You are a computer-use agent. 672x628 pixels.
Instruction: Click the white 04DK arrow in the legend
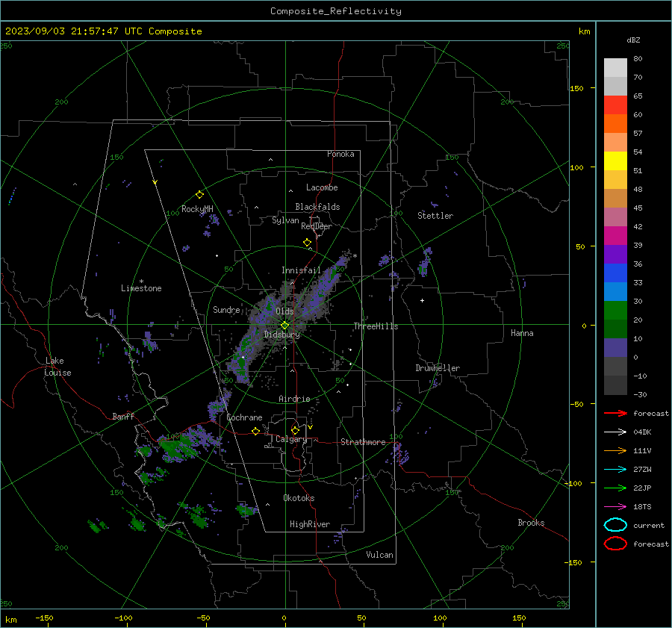(615, 432)
